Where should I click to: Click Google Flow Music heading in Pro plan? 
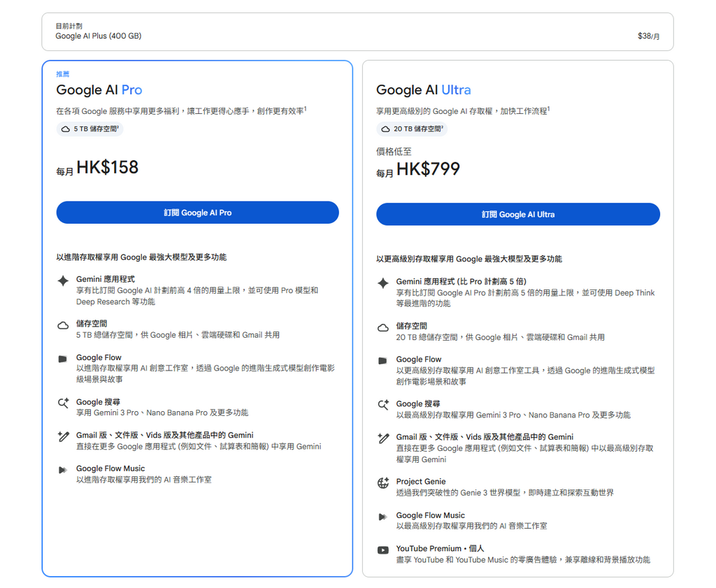coord(110,468)
